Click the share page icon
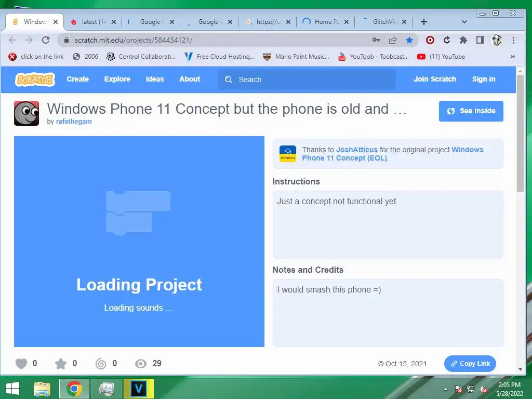The width and height of the screenshot is (532, 399). pyautogui.click(x=393, y=40)
